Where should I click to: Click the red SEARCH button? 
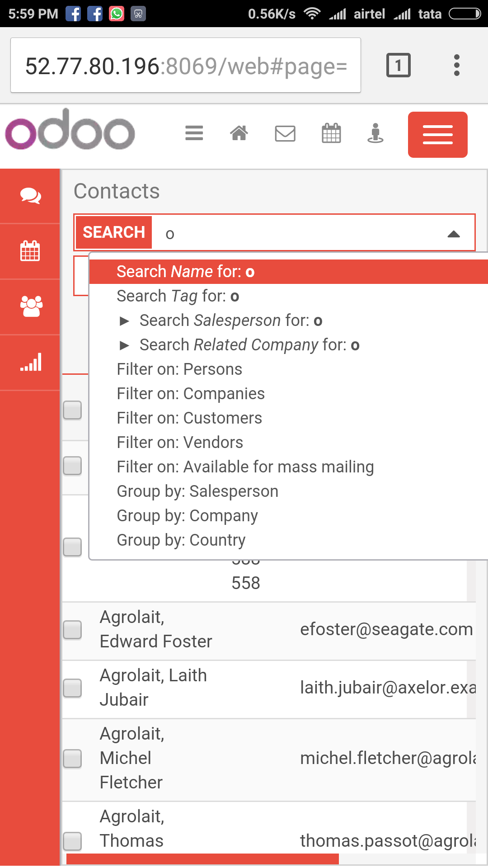(113, 232)
